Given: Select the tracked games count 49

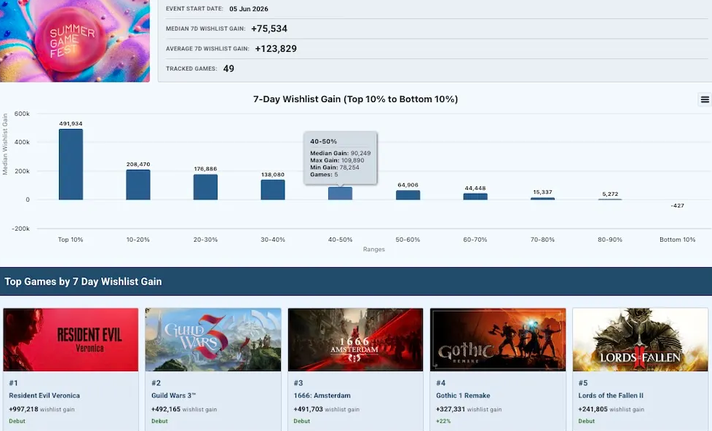Looking at the screenshot, I should (x=229, y=69).
